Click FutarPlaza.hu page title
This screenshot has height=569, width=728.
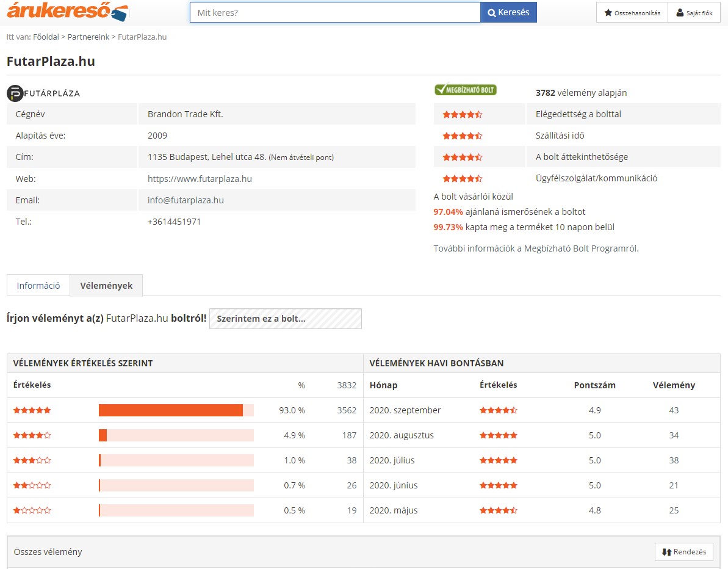click(x=51, y=61)
